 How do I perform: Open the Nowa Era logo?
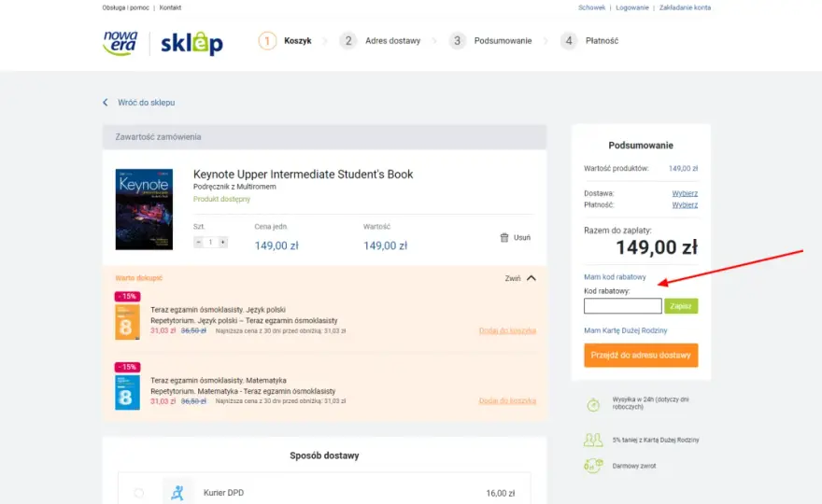click(x=120, y=43)
